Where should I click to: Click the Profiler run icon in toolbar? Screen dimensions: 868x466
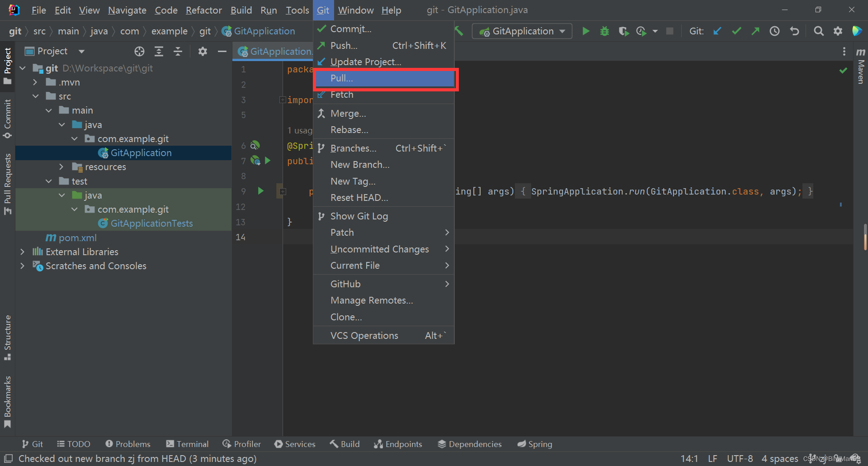pyautogui.click(x=641, y=31)
